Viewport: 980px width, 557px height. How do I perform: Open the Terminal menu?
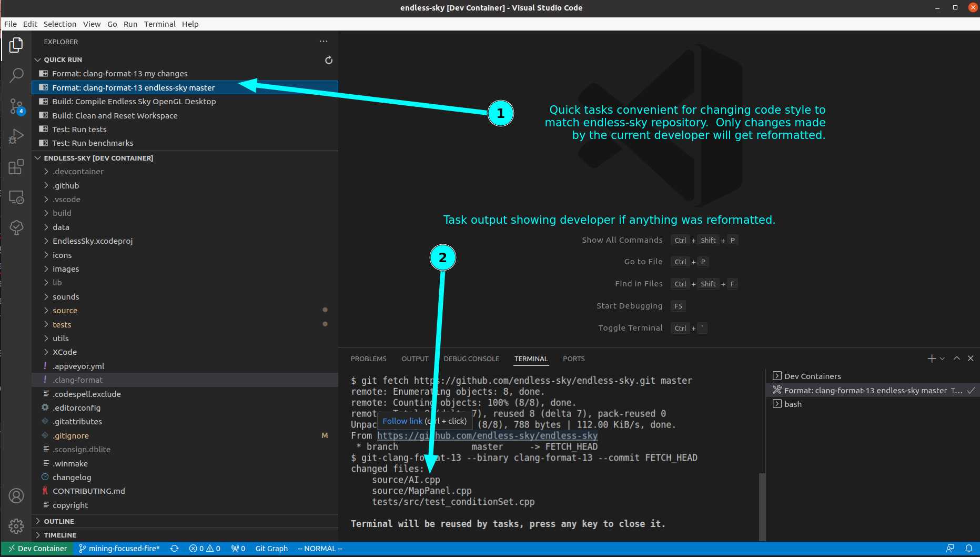pos(159,24)
